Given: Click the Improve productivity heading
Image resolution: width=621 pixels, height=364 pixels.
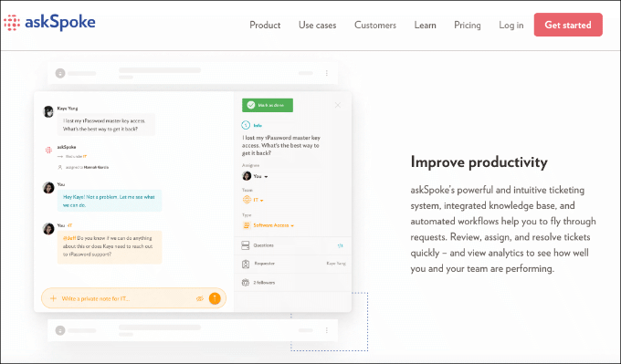Looking at the screenshot, I should coord(479,162).
